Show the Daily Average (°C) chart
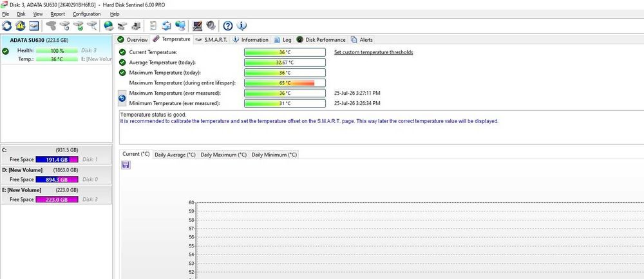The width and height of the screenshot is (644, 279). 175,155
